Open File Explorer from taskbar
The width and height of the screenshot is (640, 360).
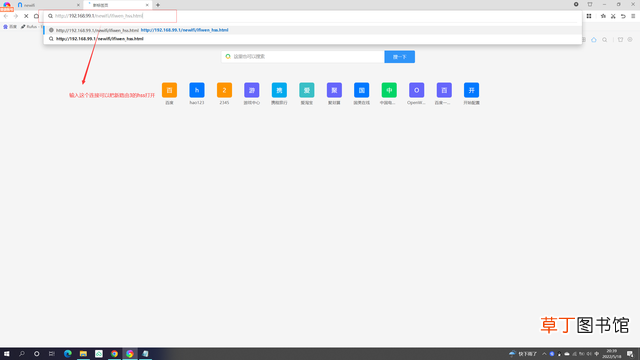83,354
